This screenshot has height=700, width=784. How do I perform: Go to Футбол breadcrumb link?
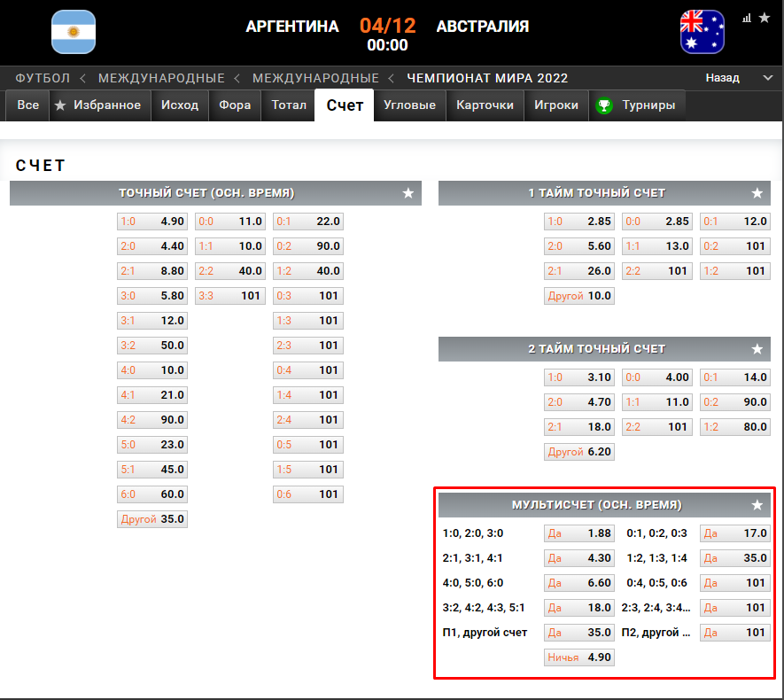(43, 78)
